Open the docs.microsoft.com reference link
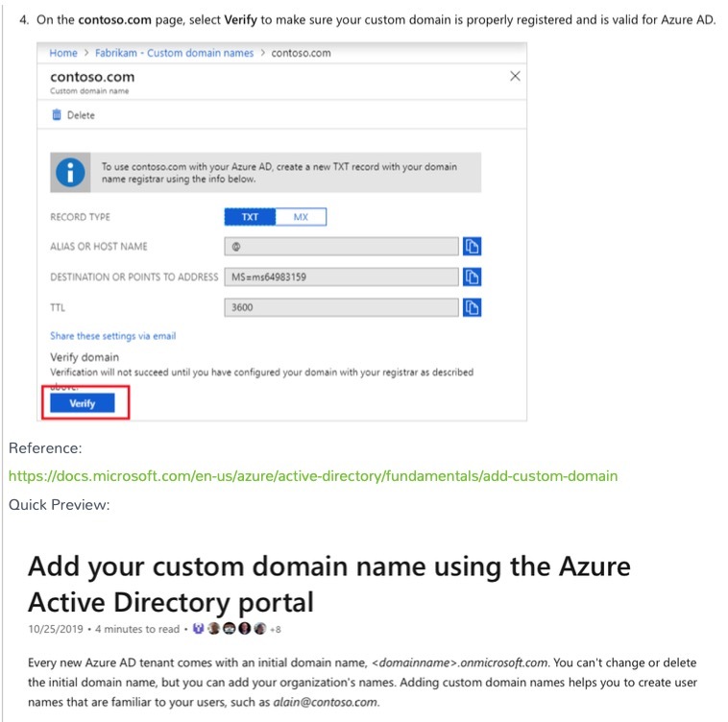 [313, 476]
